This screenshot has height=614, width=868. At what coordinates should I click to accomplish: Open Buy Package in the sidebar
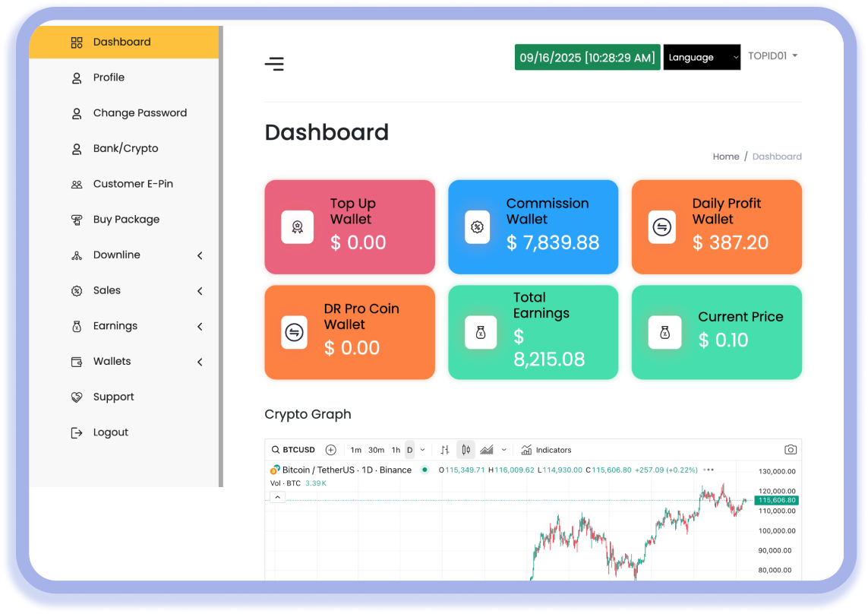pyautogui.click(x=126, y=220)
